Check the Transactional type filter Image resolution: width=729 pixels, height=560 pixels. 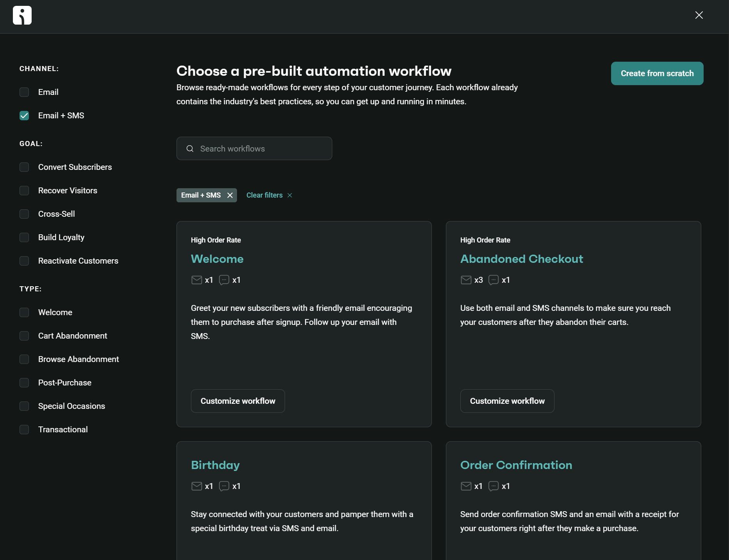[24, 430]
